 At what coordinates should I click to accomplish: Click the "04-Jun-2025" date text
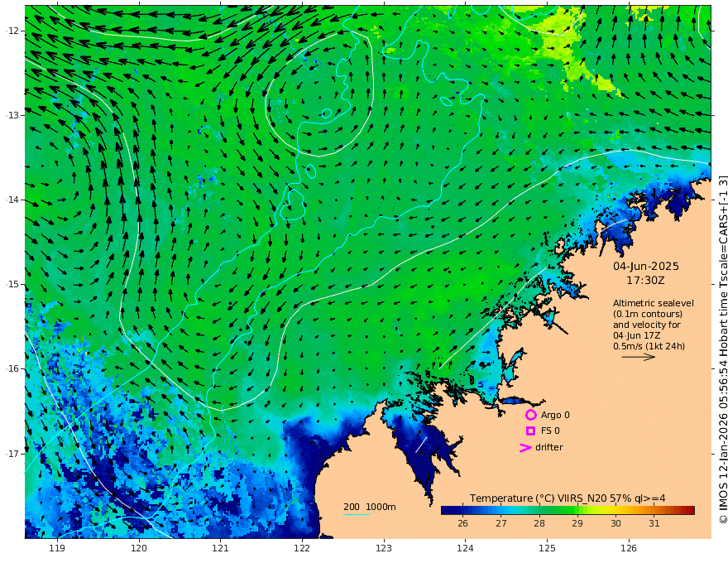coord(646,266)
